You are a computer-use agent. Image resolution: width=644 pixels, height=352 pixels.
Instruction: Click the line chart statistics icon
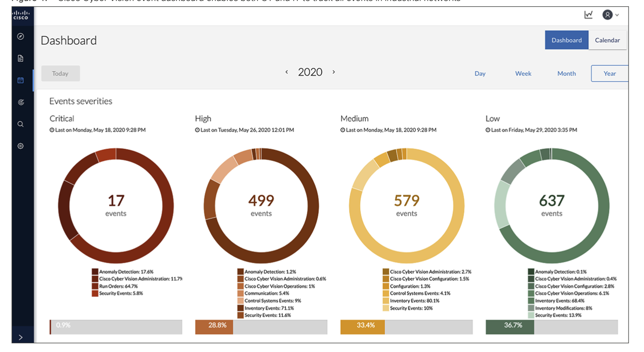588,15
